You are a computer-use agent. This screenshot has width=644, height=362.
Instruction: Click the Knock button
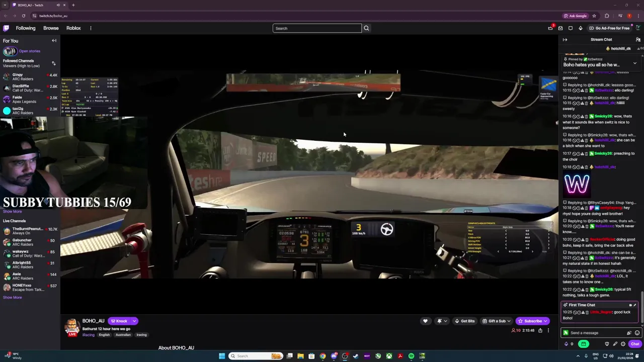coord(119,321)
